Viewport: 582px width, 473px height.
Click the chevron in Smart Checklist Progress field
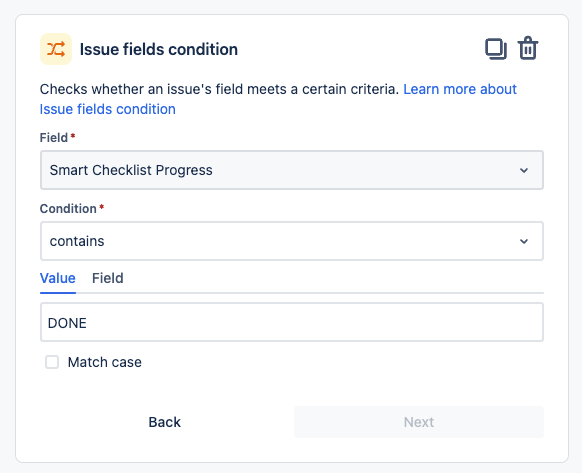[x=524, y=170]
